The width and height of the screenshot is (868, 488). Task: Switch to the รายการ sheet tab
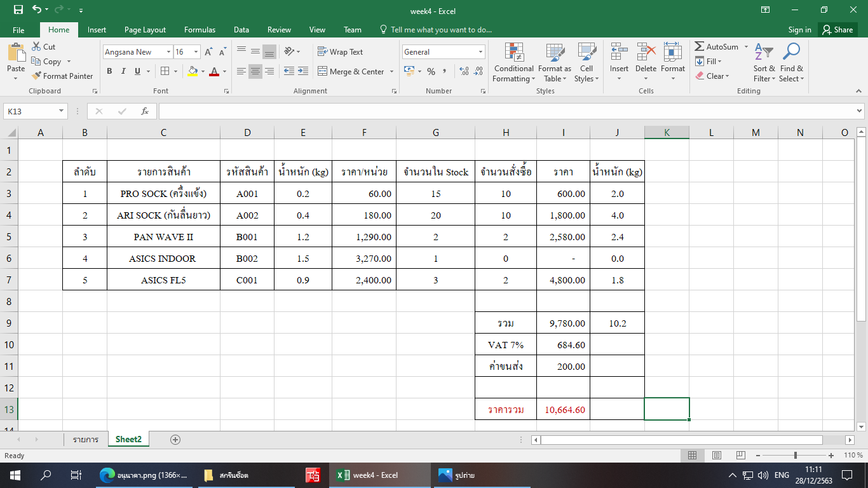[85, 440]
